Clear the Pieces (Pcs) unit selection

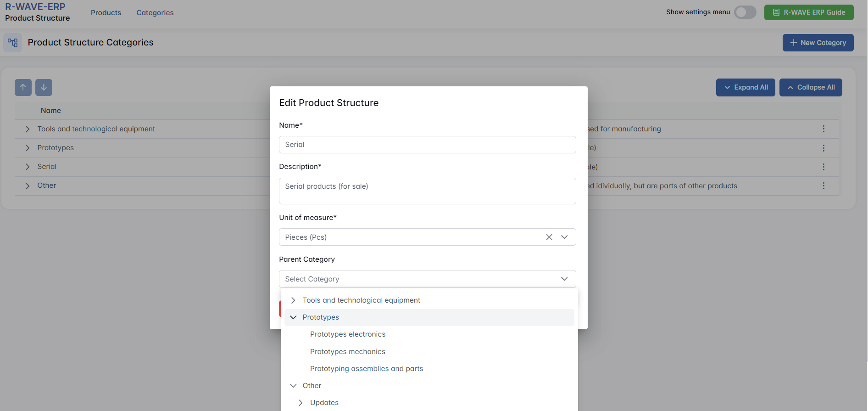(549, 237)
